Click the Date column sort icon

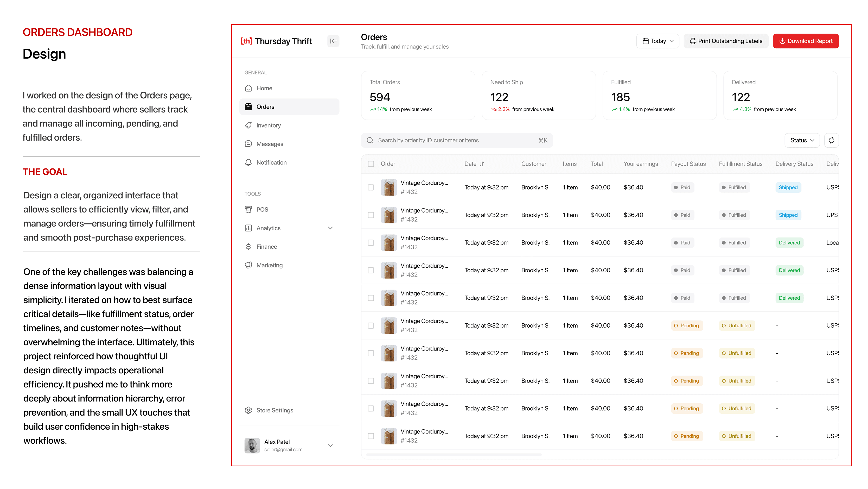pos(482,164)
